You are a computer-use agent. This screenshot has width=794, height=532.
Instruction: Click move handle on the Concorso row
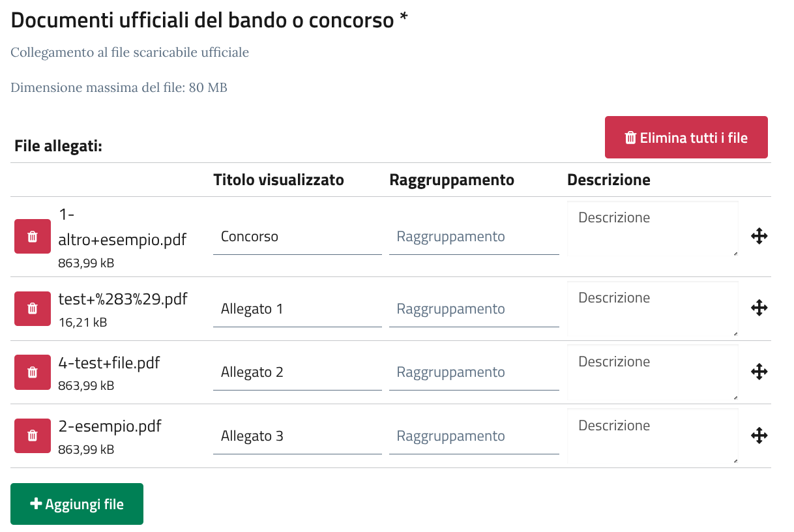point(759,237)
